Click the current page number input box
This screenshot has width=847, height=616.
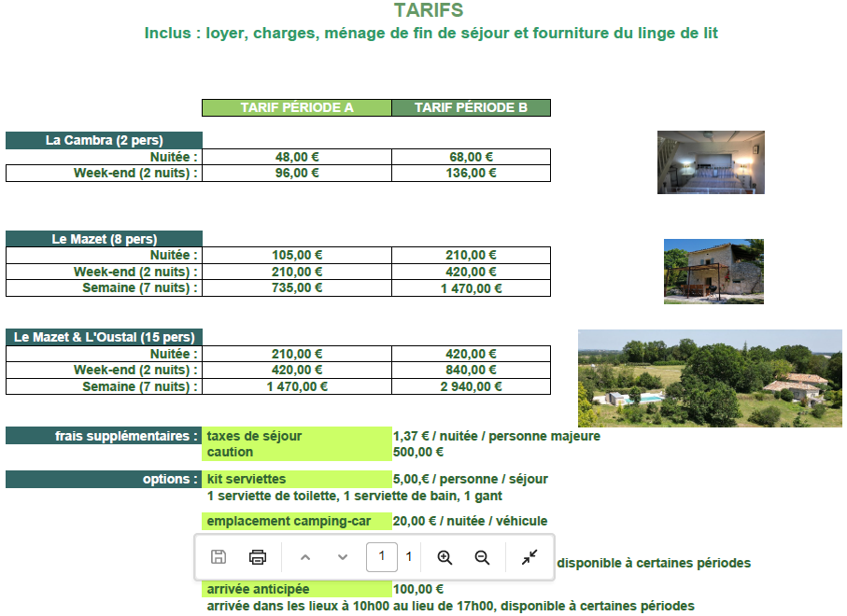[x=381, y=557]
